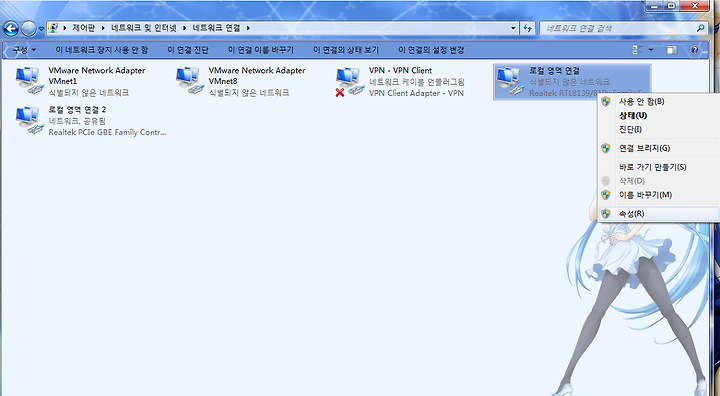This screenshot has width=720, height=396.
Task: Click the network location icon in address bar
Action: pos(54,28)
